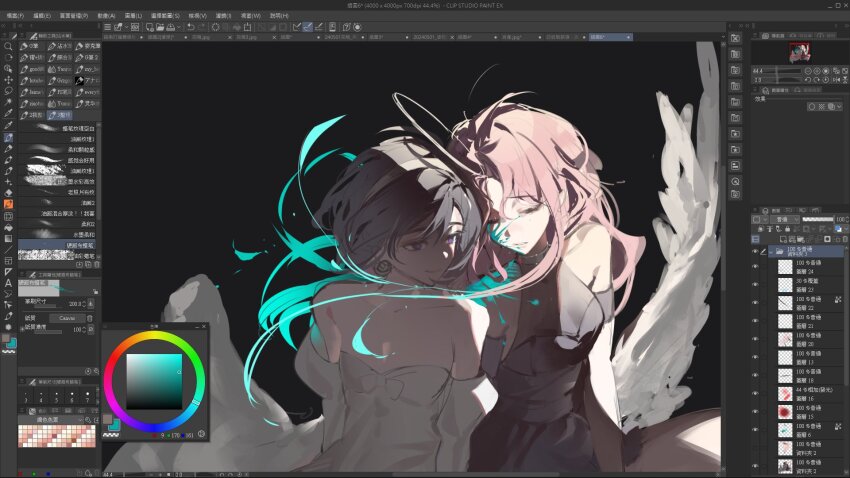
Task: Click the layer opacity slider
Action: click(818, 219)
